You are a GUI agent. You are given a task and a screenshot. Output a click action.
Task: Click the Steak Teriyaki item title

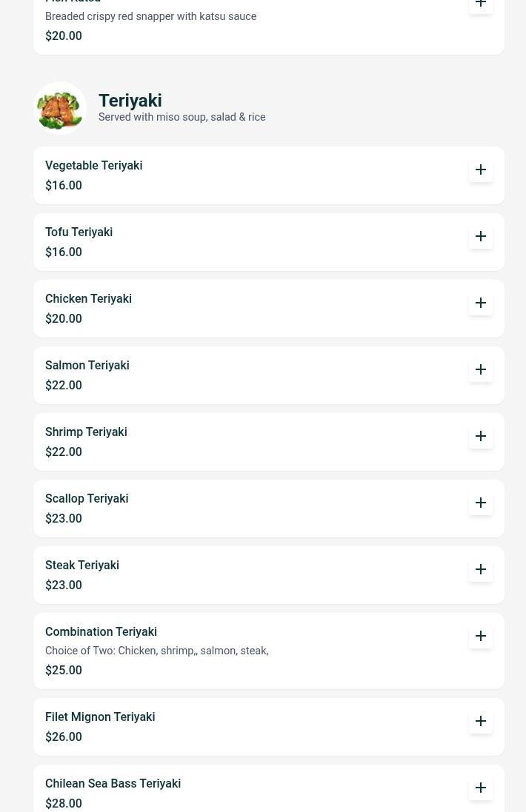click(x=82, y=565)
